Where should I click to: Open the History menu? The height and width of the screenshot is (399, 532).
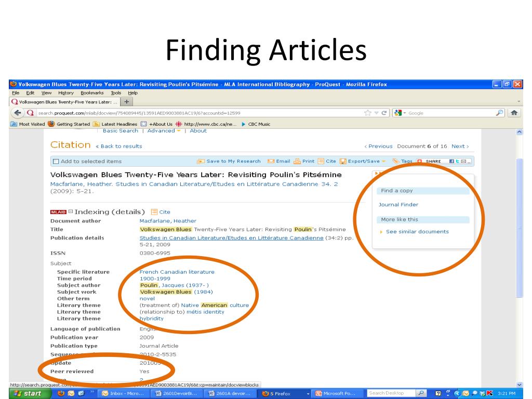click(66, 93)
